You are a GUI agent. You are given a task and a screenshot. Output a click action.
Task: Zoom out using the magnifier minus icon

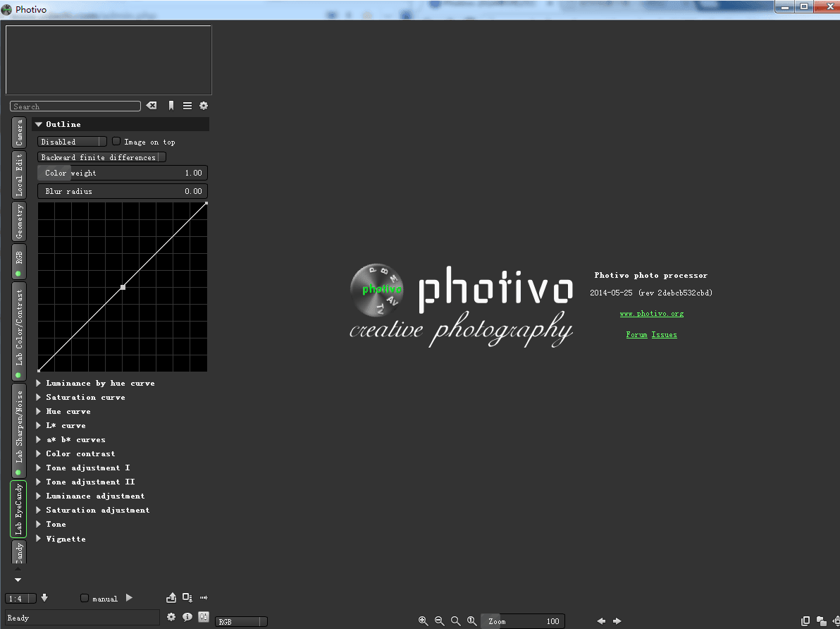pyautogui.click(x=440, y=621)
